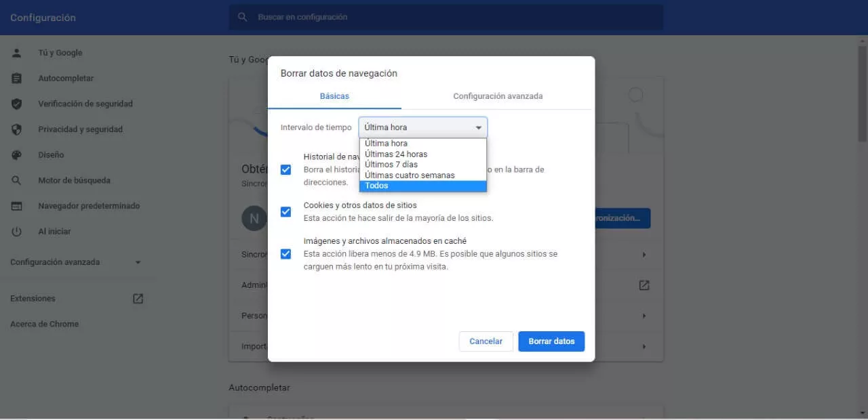Switch to the Básicas tab
868x420 pixels.
pos(334,96)
